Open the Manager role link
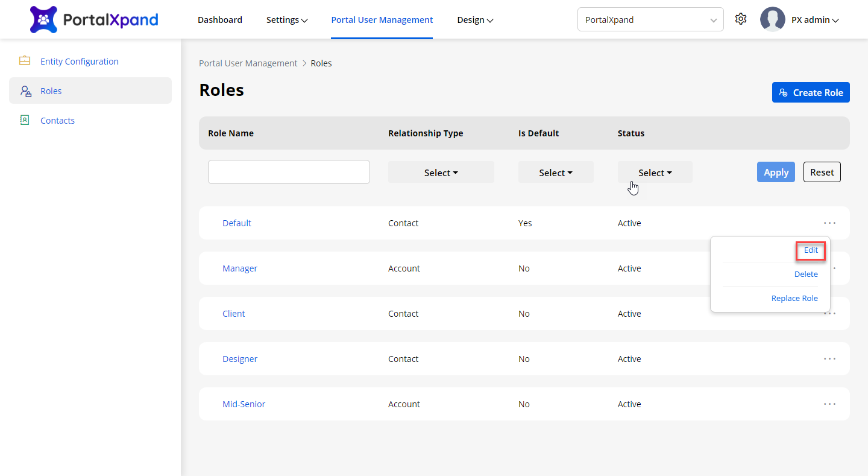The height and width of the screenshot is (476, 868). coord(240,268)
